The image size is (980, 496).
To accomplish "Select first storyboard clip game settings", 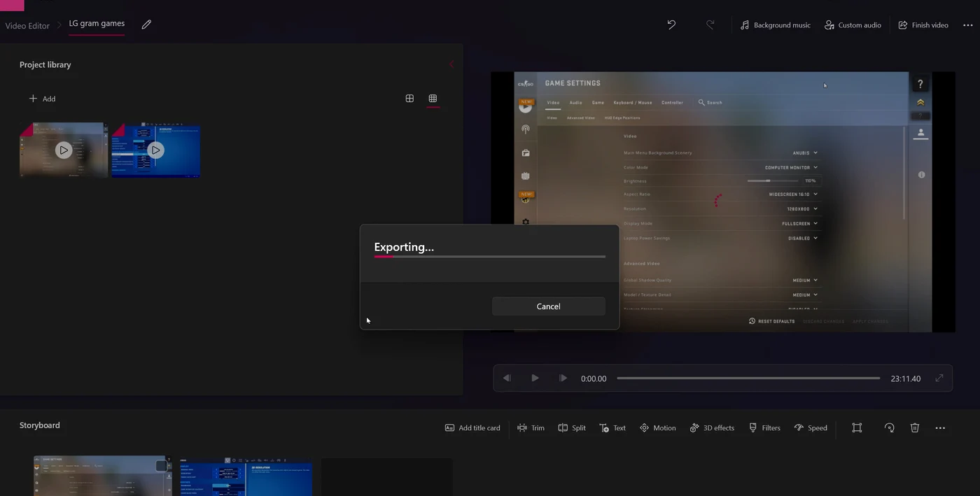I will coord(102,476).
